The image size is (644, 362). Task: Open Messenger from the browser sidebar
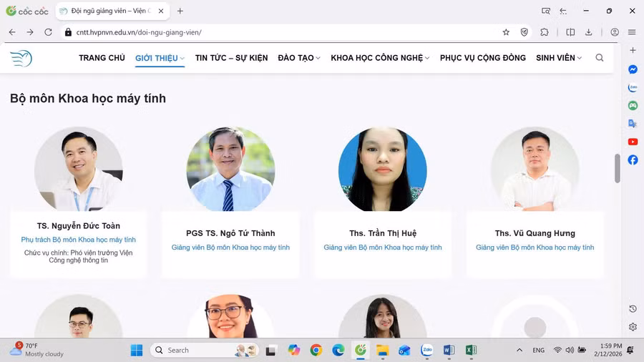633,69
